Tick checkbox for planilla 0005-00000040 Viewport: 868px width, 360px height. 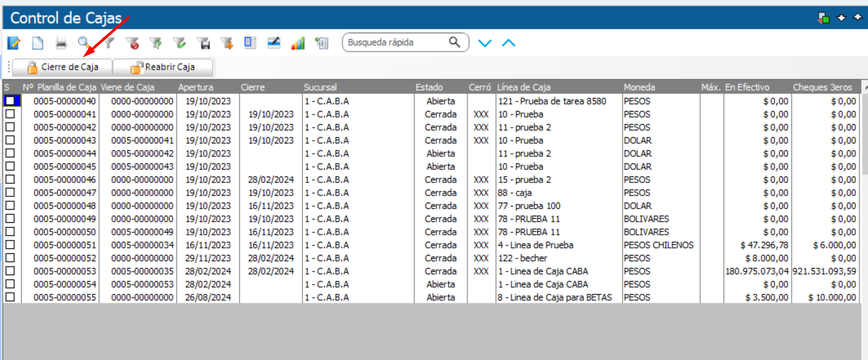[10, 101]
